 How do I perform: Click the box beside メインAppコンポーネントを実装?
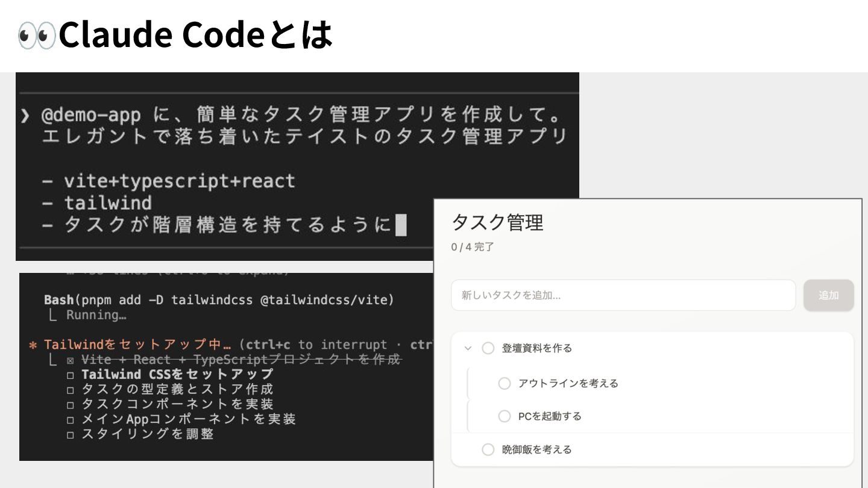[71, 419]
